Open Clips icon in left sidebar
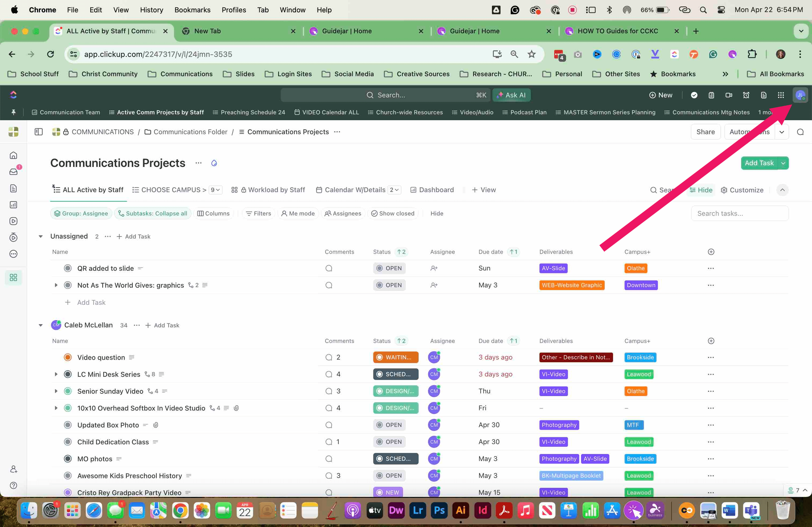This screenshot has height=527, width=812. (x=13, y=221)
